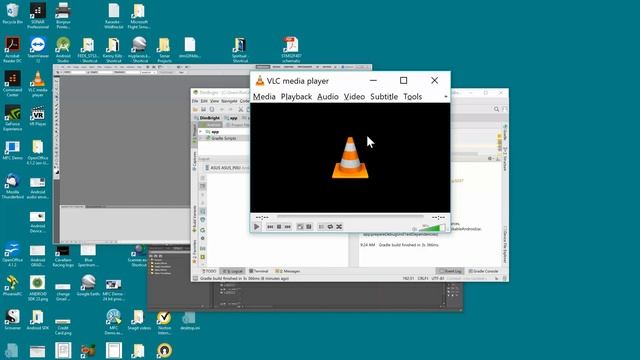The image size is (640, 360).
Task: Click the VLC cone icon in the title bar
Action: coord(260,80)
